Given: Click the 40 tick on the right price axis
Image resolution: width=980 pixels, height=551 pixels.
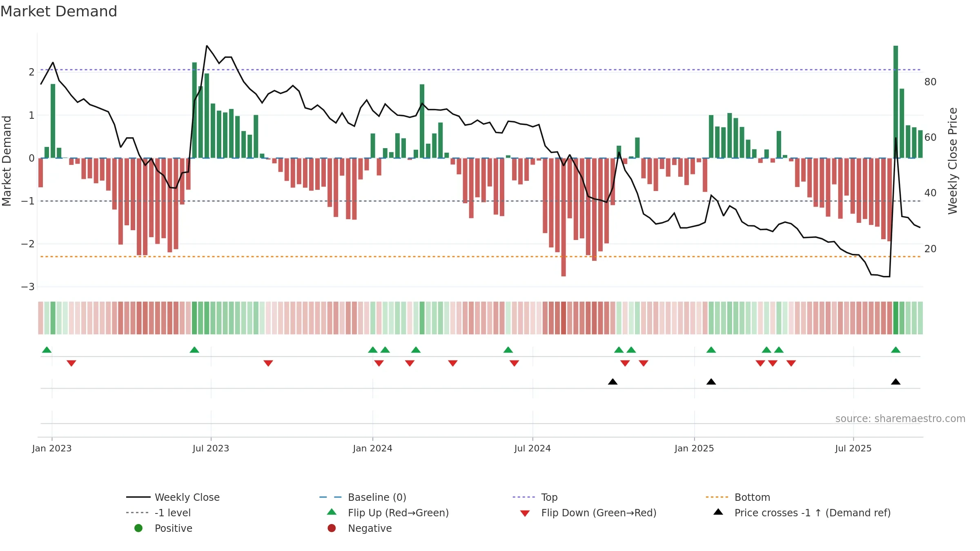Looking at the screenshot, I should point(931,193).
